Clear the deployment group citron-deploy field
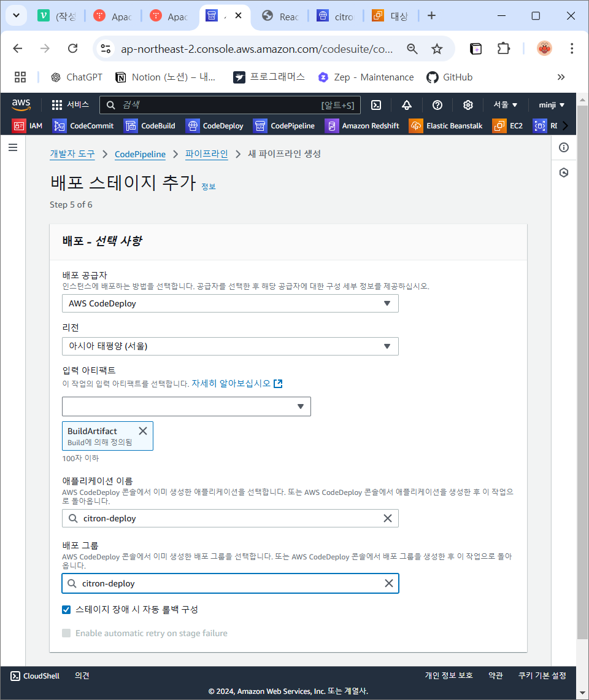The width and height of the screenshot is (589, 700). (388, 583)
